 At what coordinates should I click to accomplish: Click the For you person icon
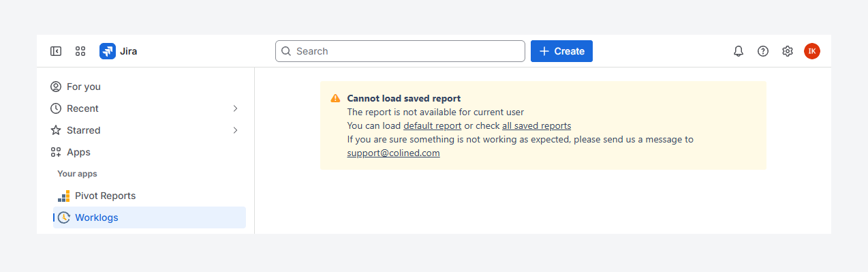56,87
